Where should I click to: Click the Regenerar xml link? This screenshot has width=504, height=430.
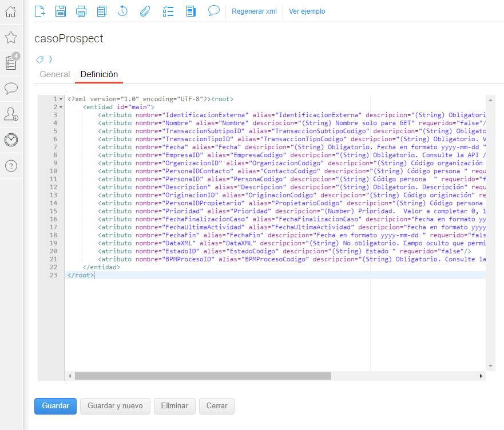point(254,11)
